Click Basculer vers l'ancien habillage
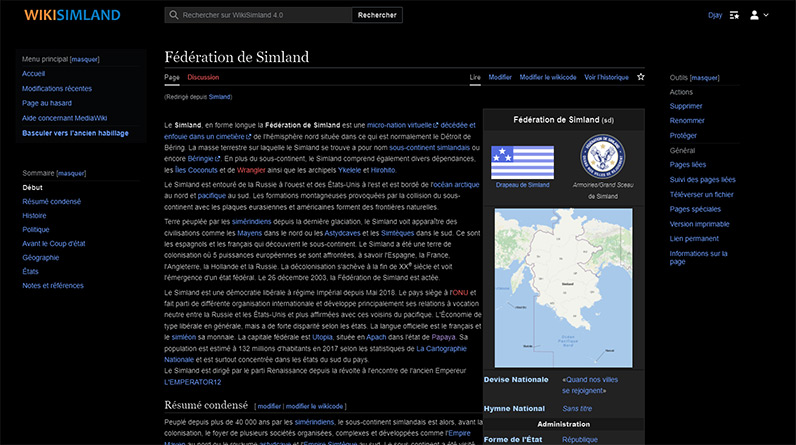Image resolution: width=796 pixels, height=445 pixels. click(x=75, y=133)
